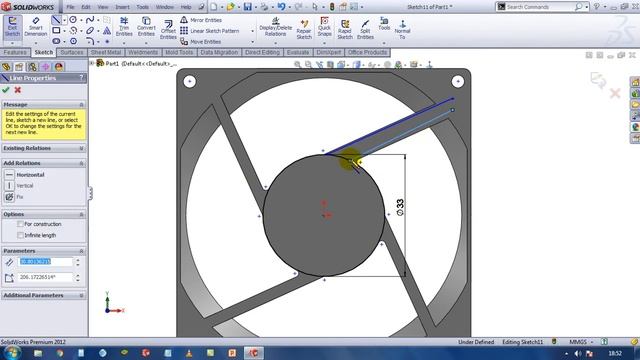The width and height of the screenshot is (640, 360).
Task: Switch to the Sheet Metal tab
Action: coord(106,52)
